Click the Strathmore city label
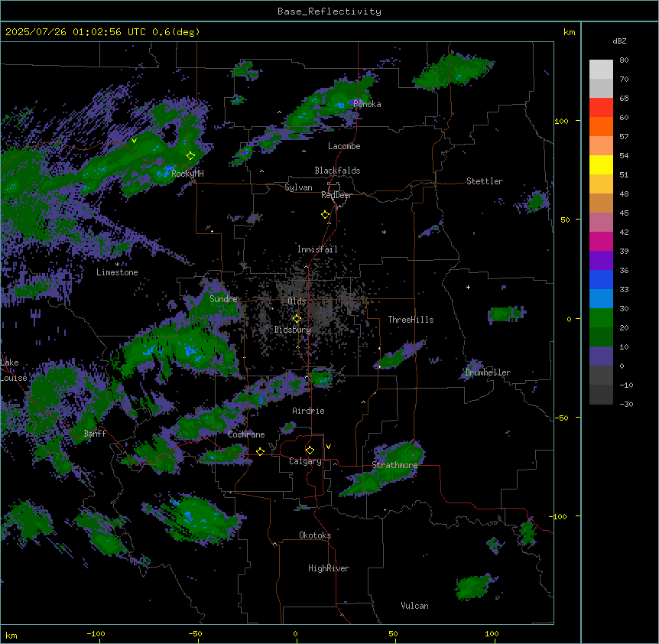Image resolution: width=659 pixels, height=644 pixels. click(x=394, y=465)
